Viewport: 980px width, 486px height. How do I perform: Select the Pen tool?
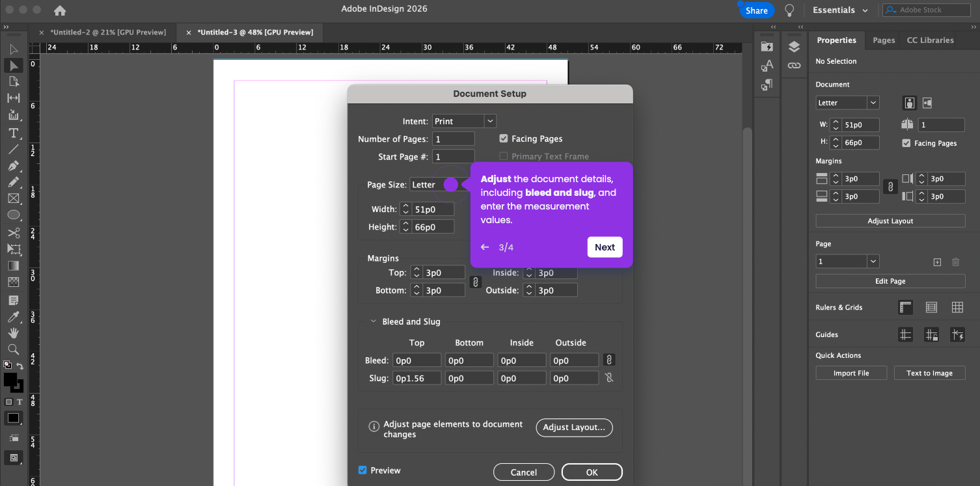[14, 166]
